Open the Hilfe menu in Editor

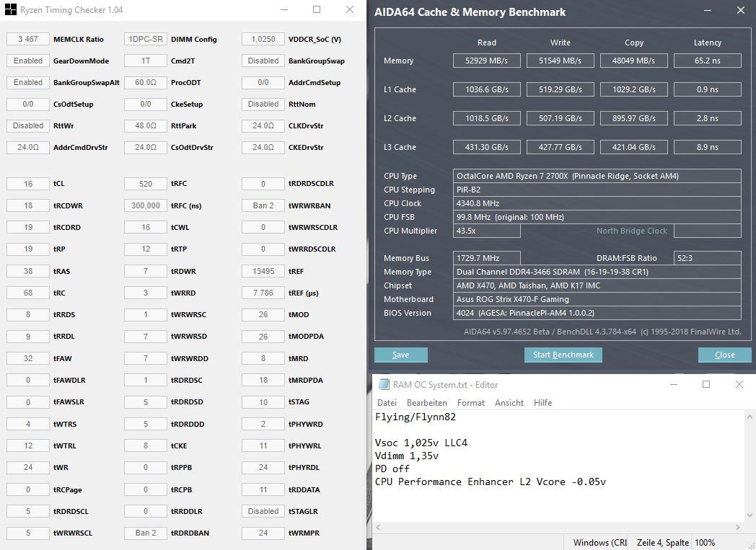[x=542, y=403]
